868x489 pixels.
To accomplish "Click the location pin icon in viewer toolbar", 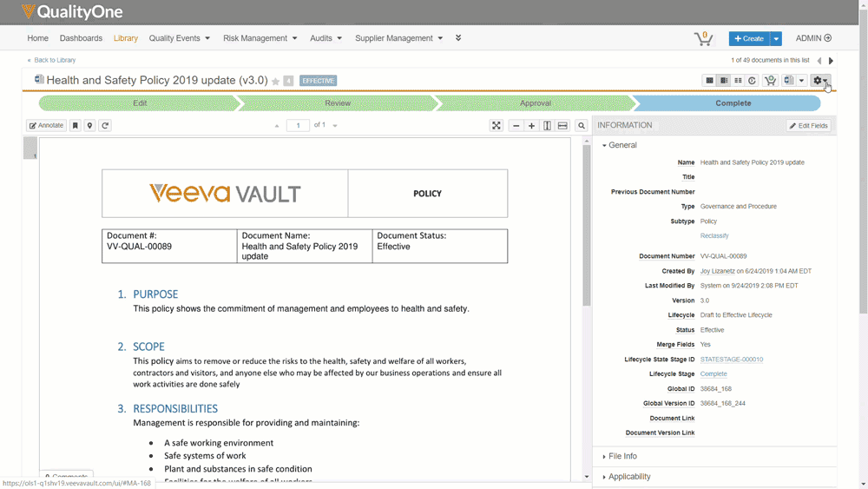I will [x=89, y=126].
